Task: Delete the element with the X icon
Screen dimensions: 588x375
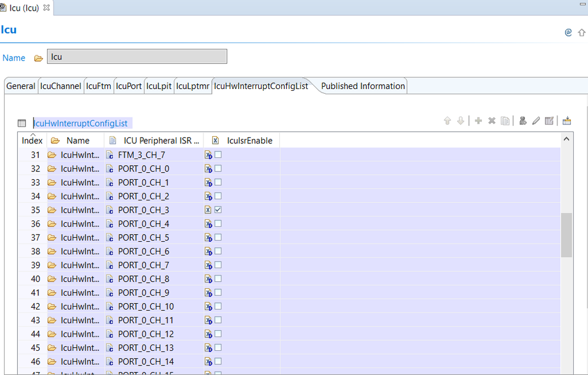Action: (x=491, y=121)
